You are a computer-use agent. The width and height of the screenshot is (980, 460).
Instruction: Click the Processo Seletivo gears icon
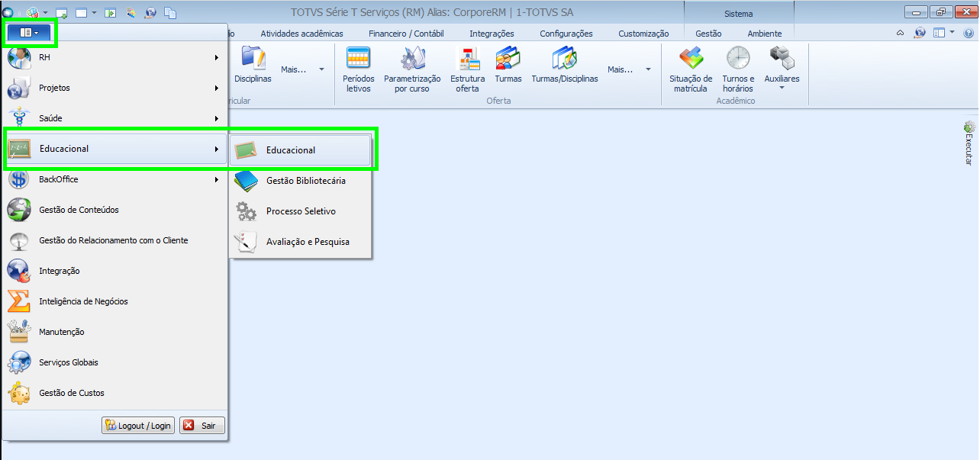coord(246,211)
